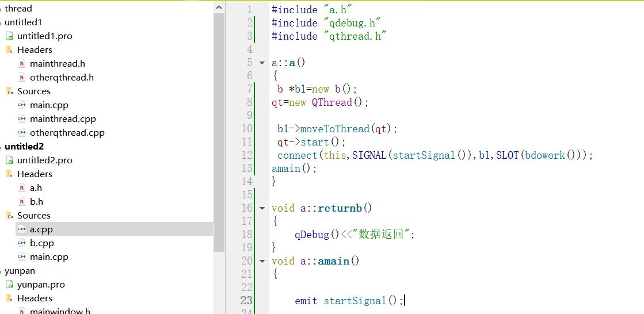The width and height of the screenshot is (644, 314).
Task: Click the untitled1.pro Qt file icon
Action: [x=9, y=36]
